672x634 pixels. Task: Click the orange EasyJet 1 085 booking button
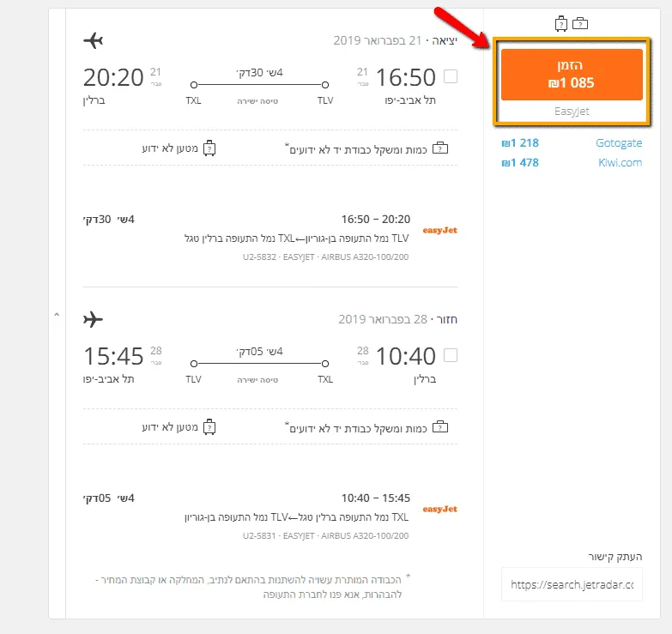pos(572,75)
